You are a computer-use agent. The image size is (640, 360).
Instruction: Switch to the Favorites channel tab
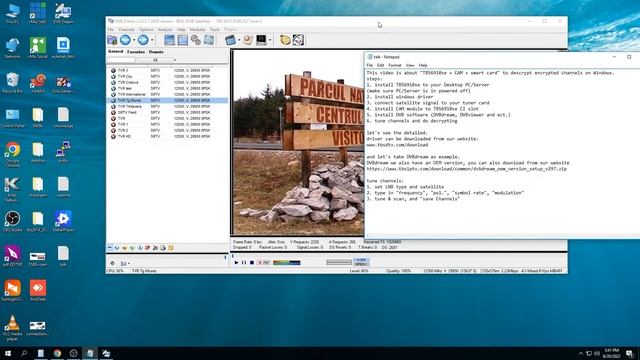point(136,52)
